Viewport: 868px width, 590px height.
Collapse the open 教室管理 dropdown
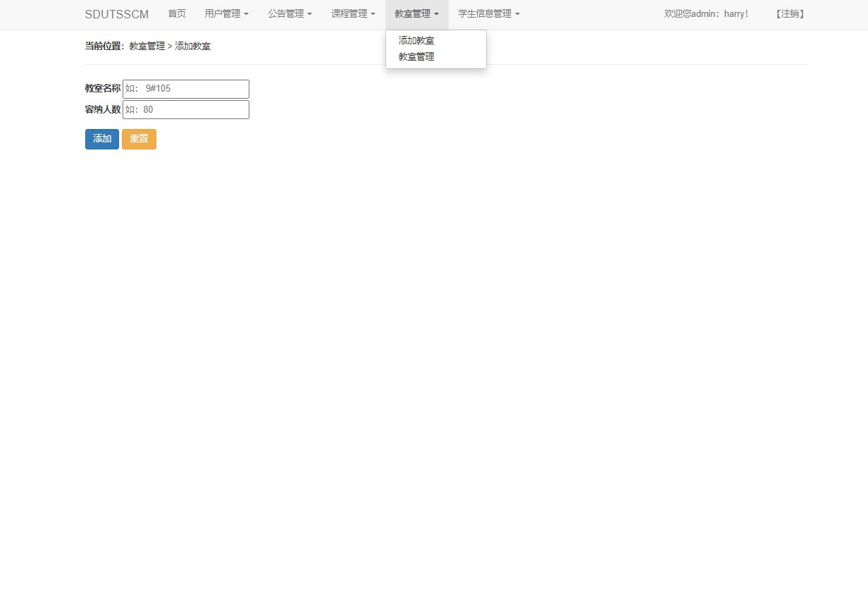coord(416,14)
